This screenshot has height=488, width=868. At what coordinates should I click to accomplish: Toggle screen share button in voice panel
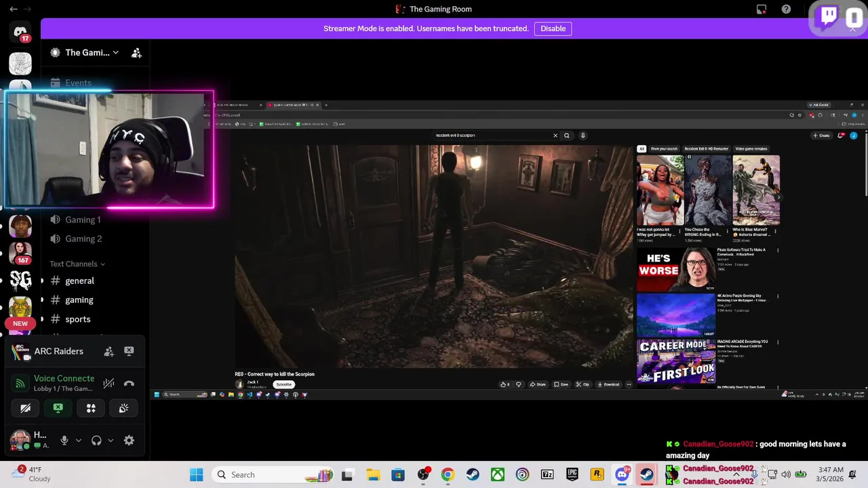(58, 408)
